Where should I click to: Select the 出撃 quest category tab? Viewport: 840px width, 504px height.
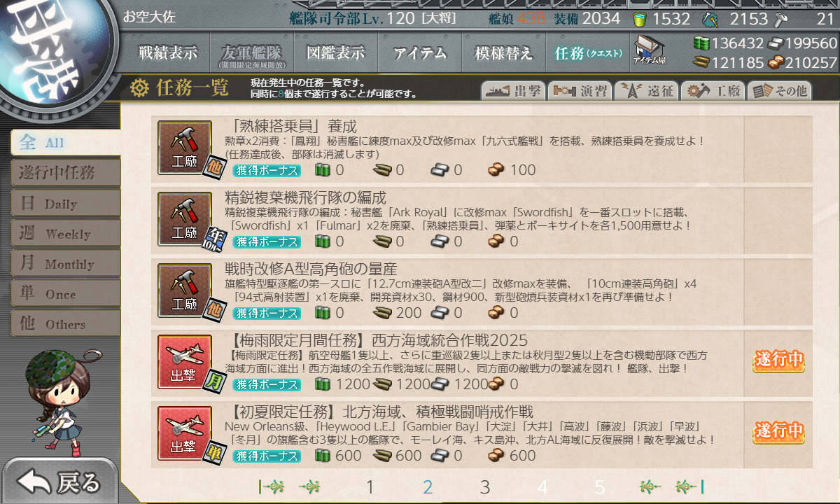coord(512,91)
